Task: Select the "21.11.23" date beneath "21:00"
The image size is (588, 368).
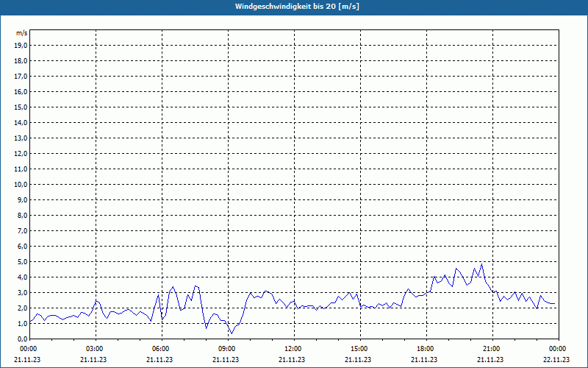Action: [x=490, y=359]
